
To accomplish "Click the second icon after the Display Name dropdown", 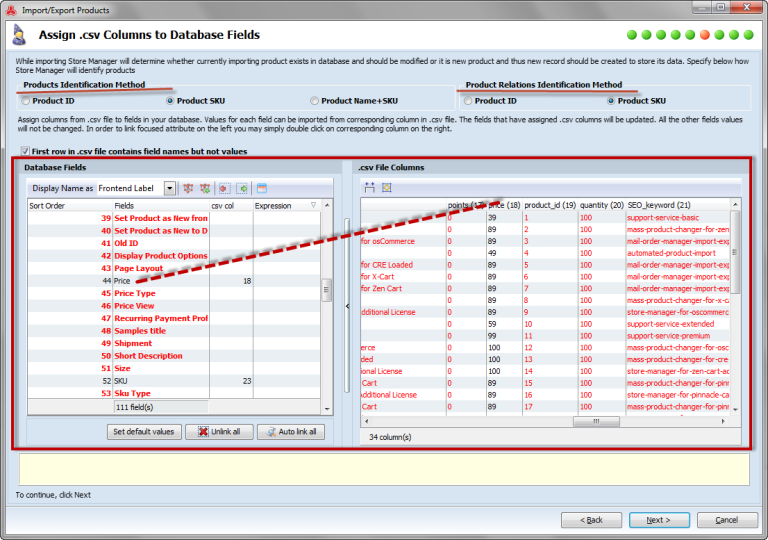I will click(204, 188).
